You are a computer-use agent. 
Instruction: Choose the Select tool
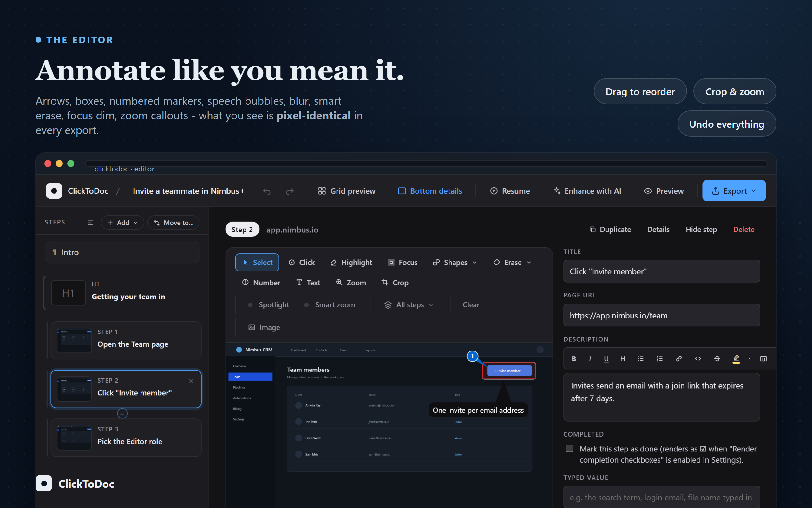point(257,262)
